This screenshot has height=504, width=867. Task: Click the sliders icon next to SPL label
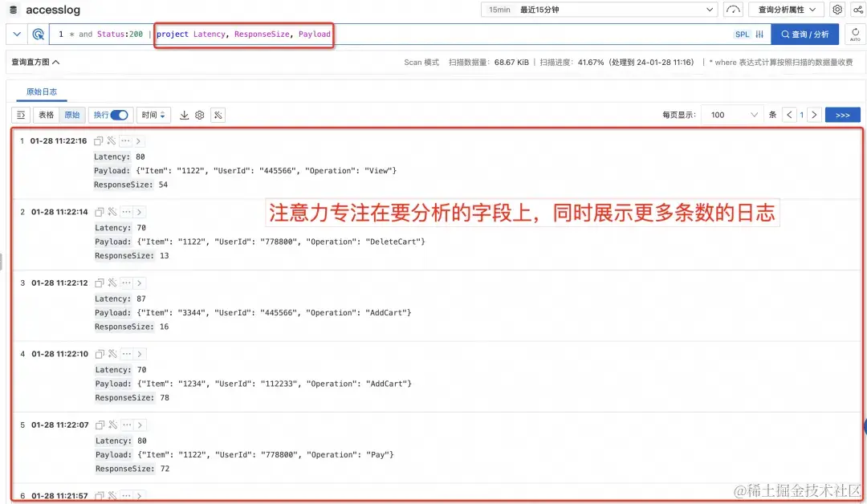coord(759,34)
